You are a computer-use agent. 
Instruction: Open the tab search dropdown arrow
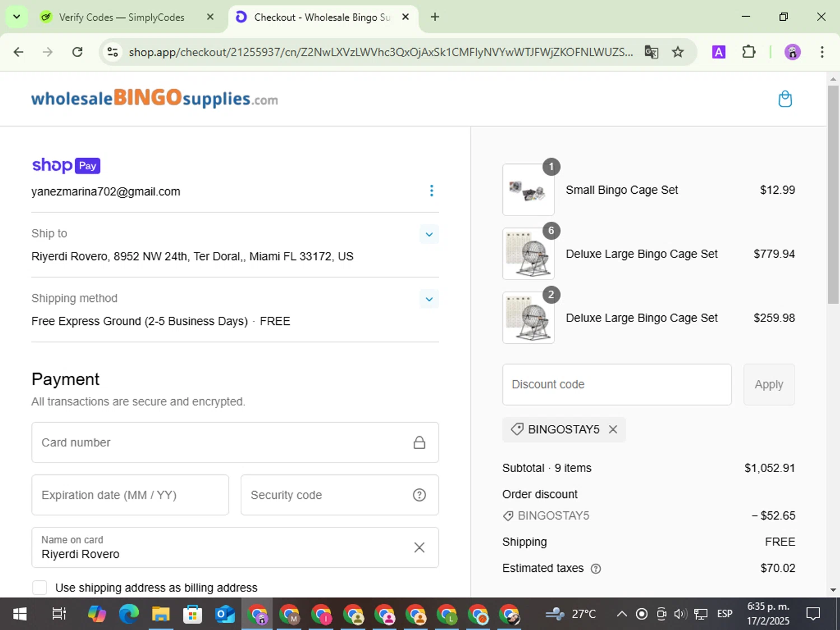coord(16,17)
